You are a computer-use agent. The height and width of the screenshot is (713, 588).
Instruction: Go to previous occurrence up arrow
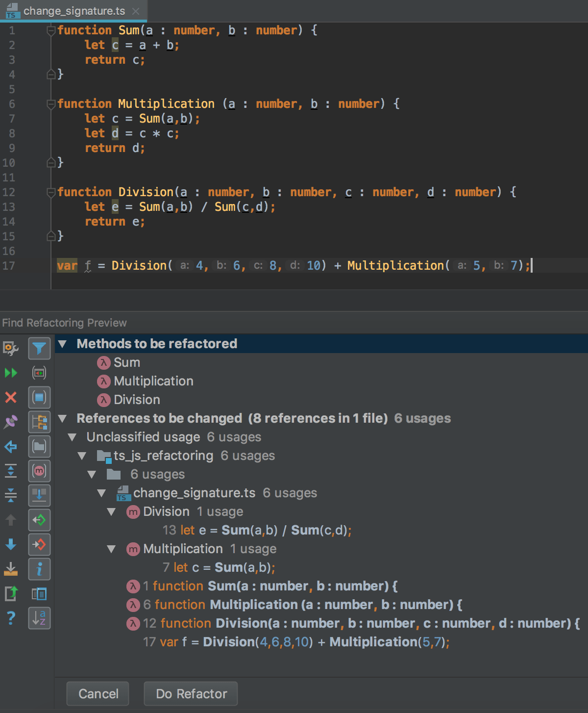(11, 520)
